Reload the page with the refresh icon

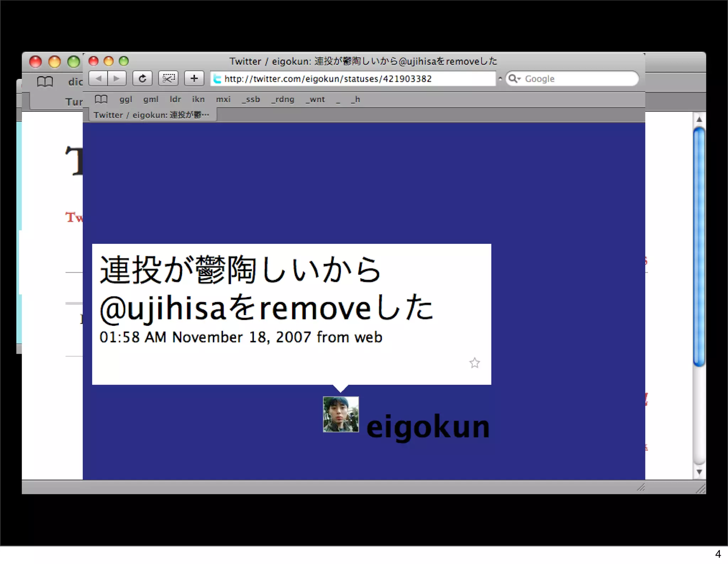click(x=143, y=79)
